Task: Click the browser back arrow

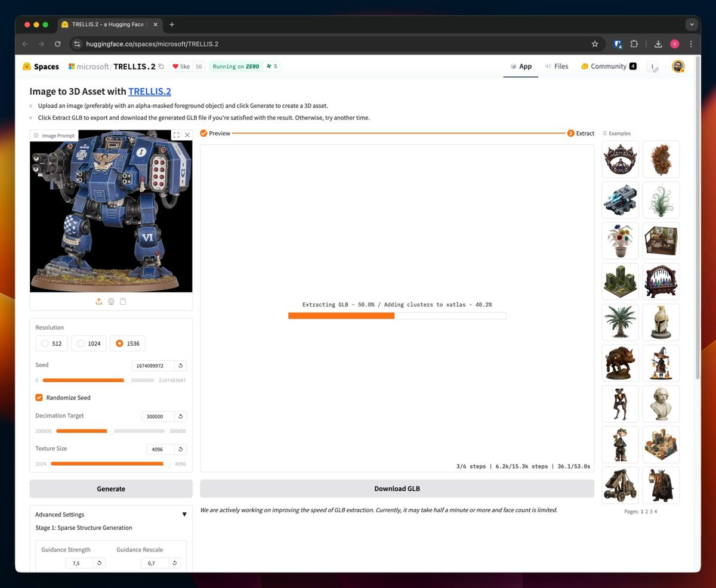Action: click(25, 44)
